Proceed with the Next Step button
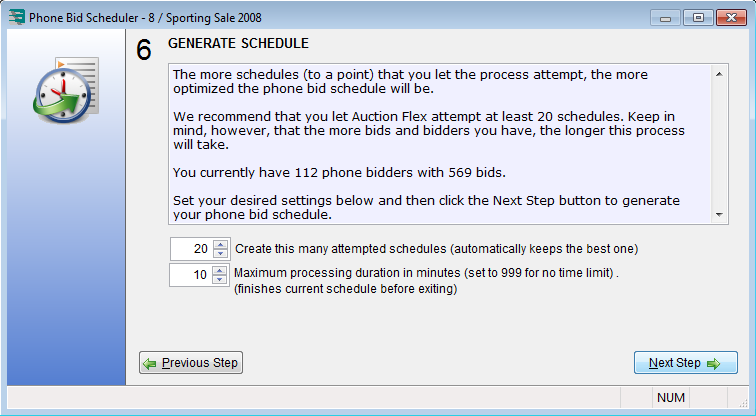Image resolution: width=756 pixels, height=416 pixels. point(685,363)
